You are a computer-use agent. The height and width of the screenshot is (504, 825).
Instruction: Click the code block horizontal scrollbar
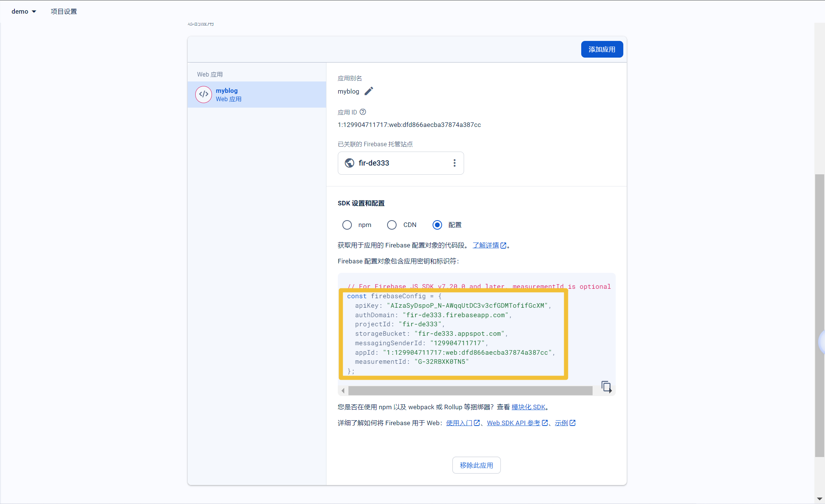(470, 391)
